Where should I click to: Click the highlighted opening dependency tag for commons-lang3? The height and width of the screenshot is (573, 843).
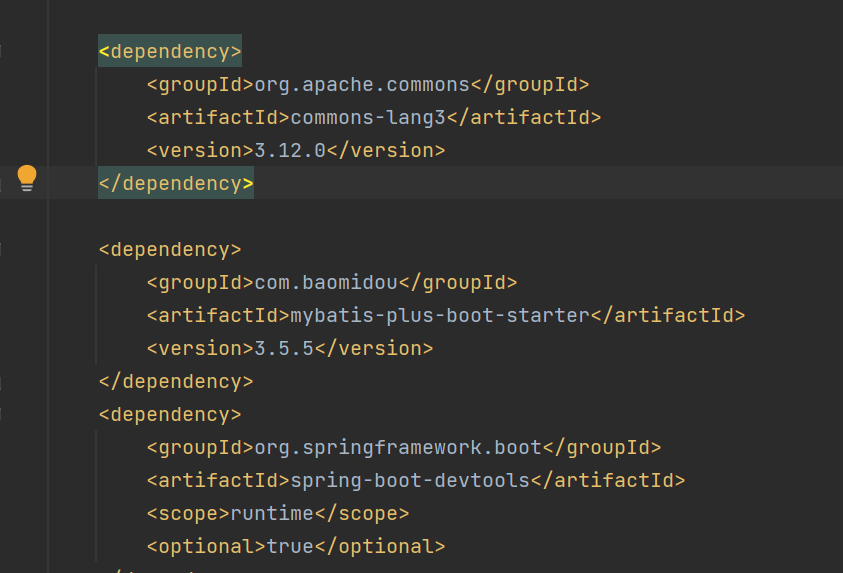pyautogui.click(x=170, y=51)
